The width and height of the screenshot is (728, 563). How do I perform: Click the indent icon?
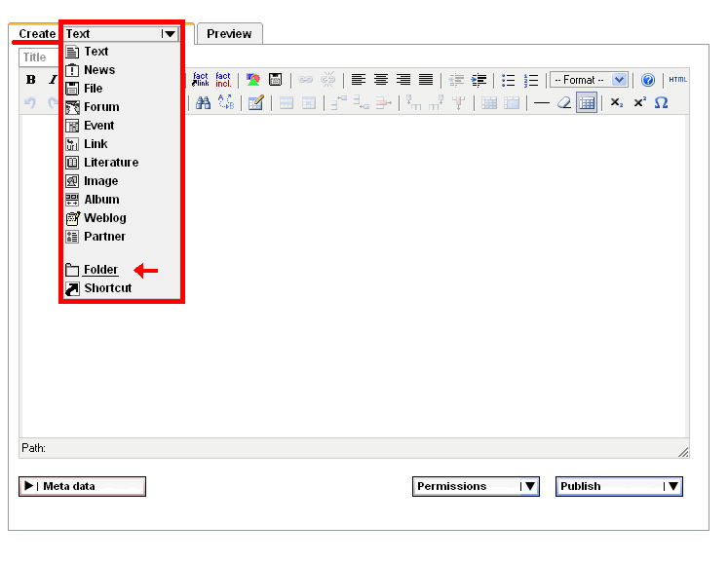point(479,80)
